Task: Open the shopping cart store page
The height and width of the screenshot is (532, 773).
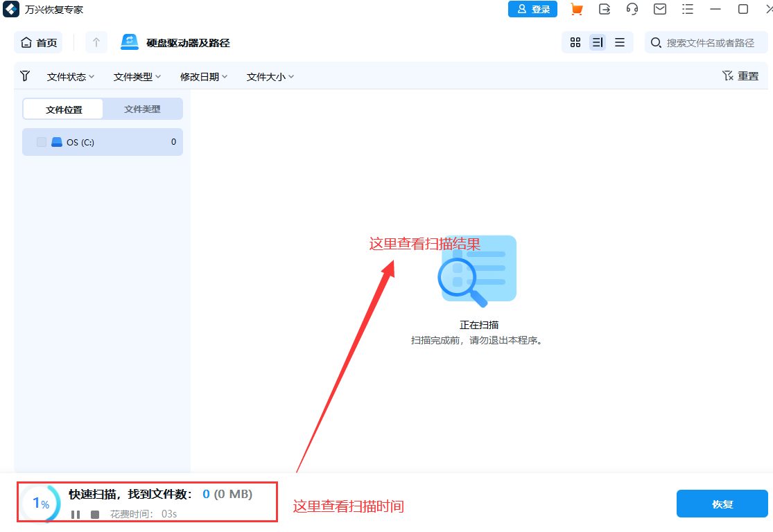Action: (x=576, y=9)
